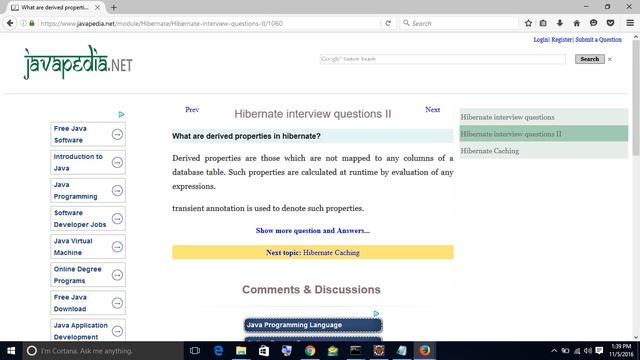Viewport: 640px width, 360px height.
Task: Open the smiley chat icon in toolbar
Action: 593,23
